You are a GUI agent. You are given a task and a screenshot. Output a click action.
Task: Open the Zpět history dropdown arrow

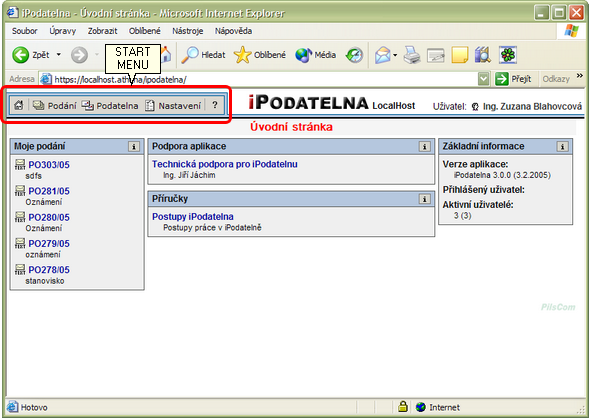[59, 55]
